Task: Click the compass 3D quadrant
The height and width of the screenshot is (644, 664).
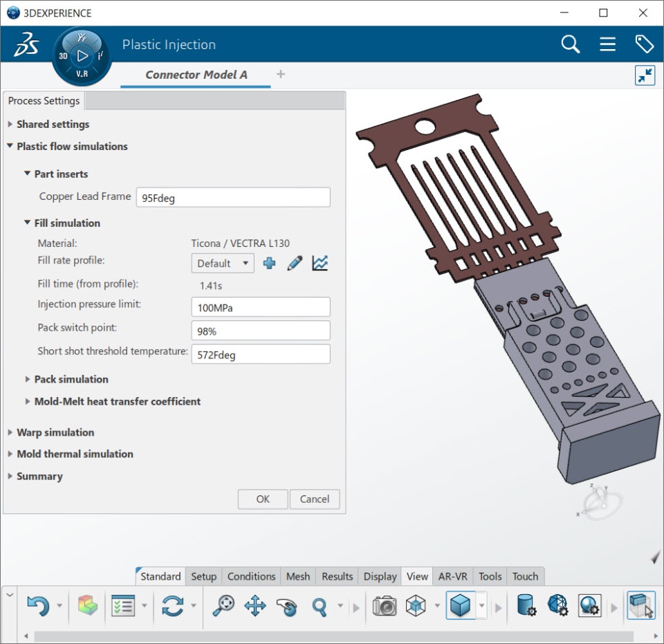Action: tap(63, 56)
